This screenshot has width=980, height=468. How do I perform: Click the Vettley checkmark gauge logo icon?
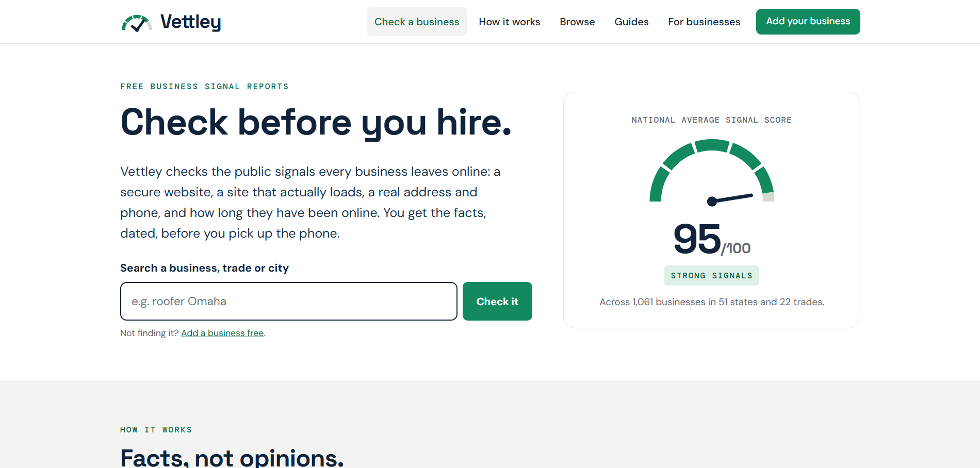pos(137,23)
